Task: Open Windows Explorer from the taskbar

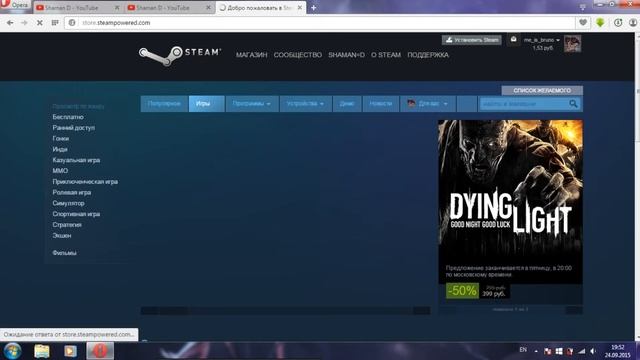Action: point(42,351)
